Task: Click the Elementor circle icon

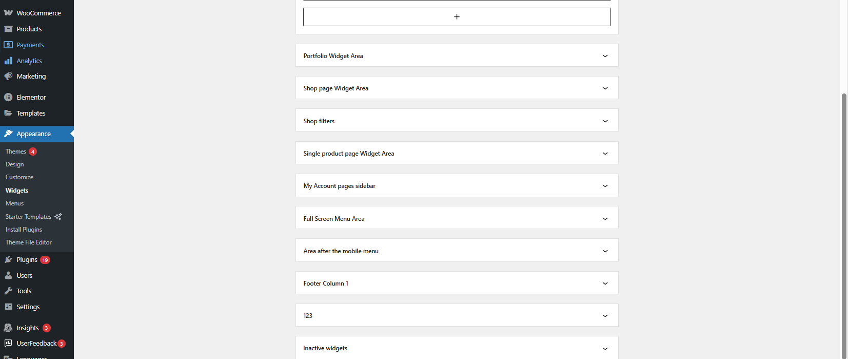Action: pyautogui.click(x=8, y=97)
